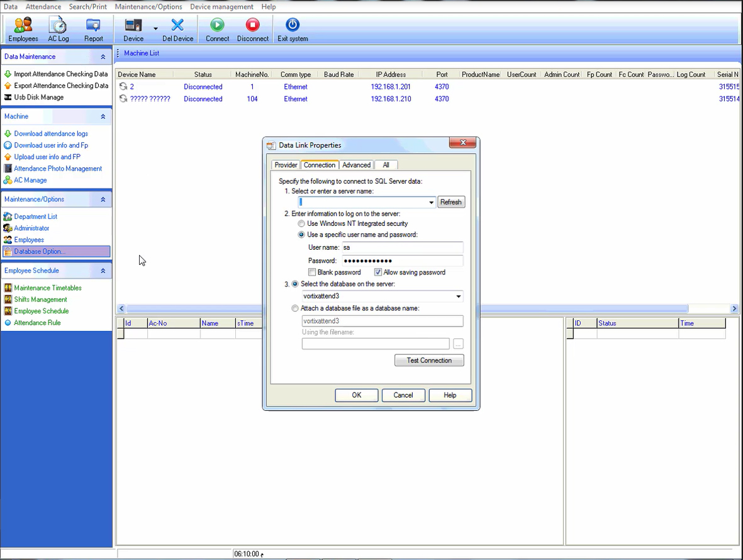Select device row with IP 192.168.1.201
The height and width of the screenshot is (560, 743).
(428, 87)
